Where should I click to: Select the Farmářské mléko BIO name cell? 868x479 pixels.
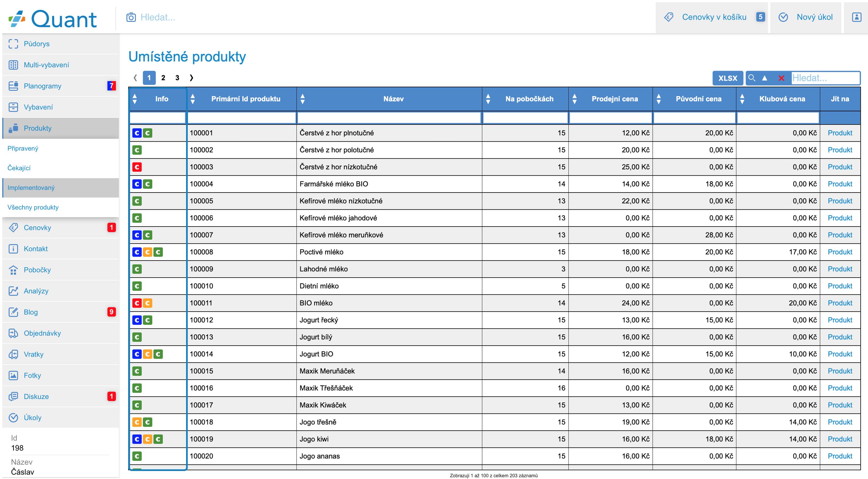coord(389,184)
